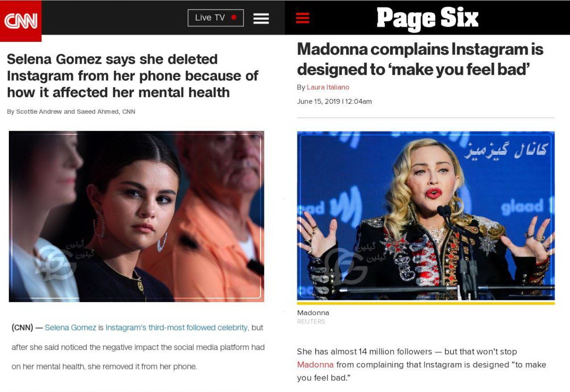Open the CNN hamburger menu
This screenshot has width=570, height=392.
(x=261, y=18)
